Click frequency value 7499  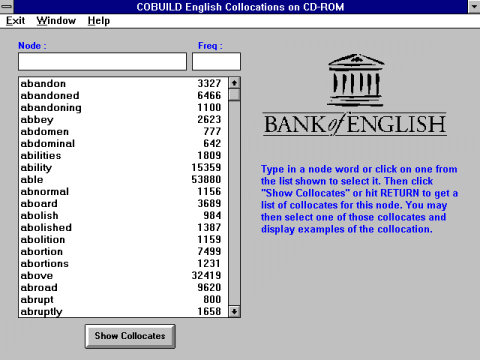click(x=209, y=251)
